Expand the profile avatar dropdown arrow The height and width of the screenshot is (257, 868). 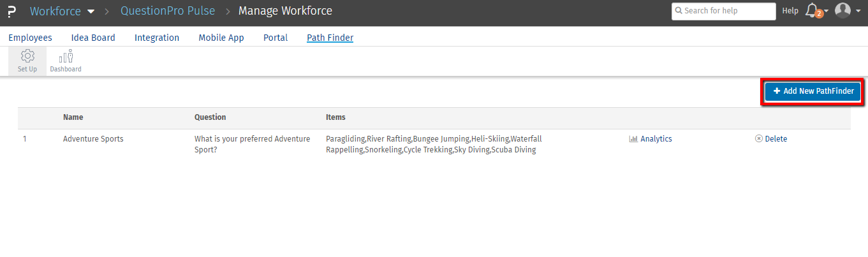tap(858, 11)
